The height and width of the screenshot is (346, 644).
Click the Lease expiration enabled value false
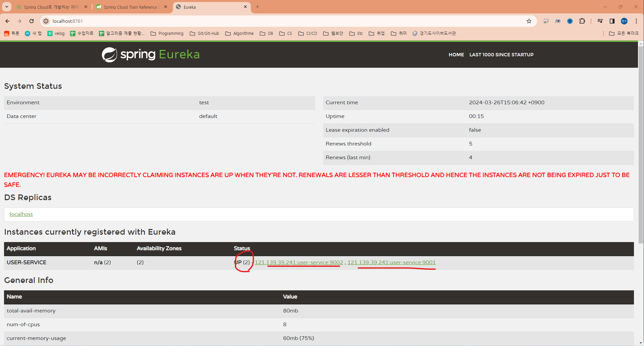click(475, 130)
